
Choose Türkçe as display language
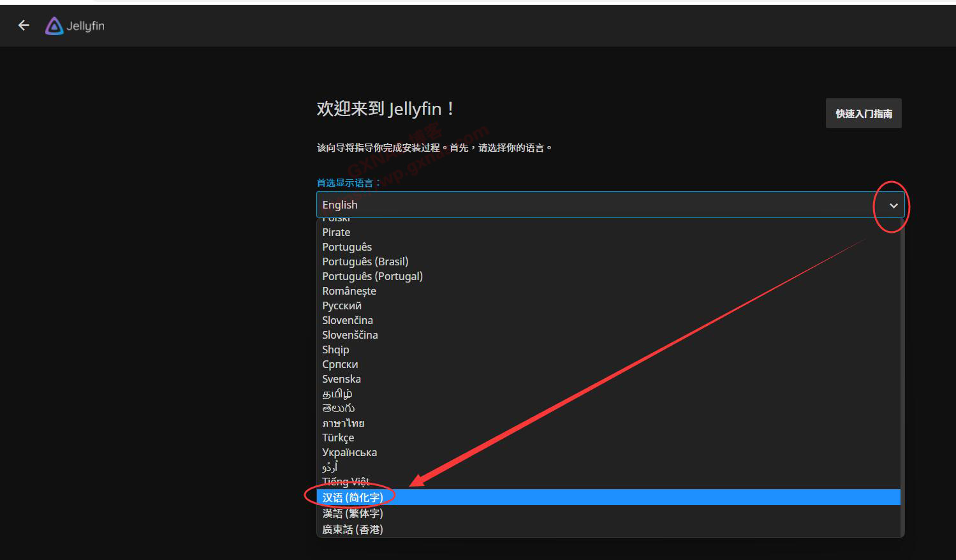[338, 438]
